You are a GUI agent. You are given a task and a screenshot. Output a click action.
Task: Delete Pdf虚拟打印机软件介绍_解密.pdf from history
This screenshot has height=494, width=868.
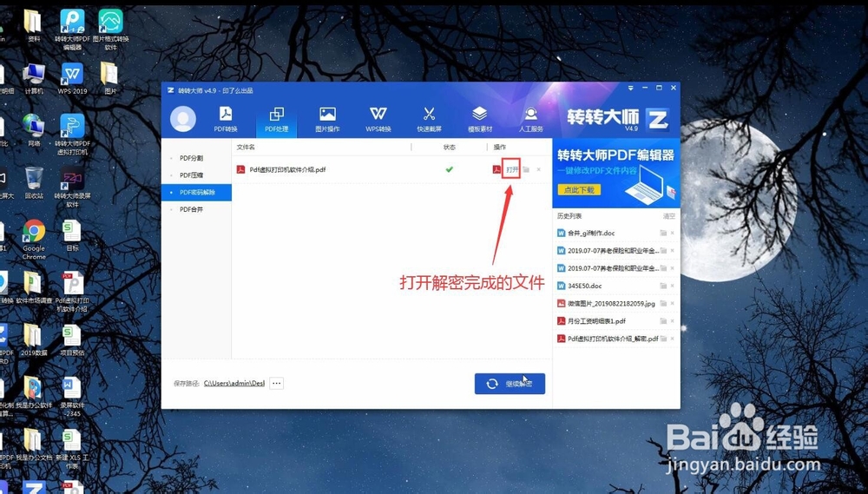pos(673,339)
